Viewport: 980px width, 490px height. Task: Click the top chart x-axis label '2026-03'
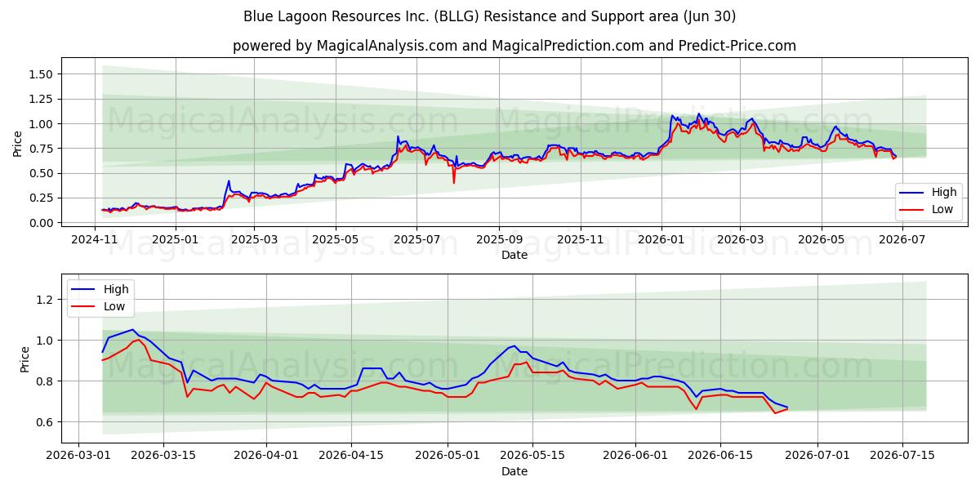pyautogui.click(x=740, y=240)
